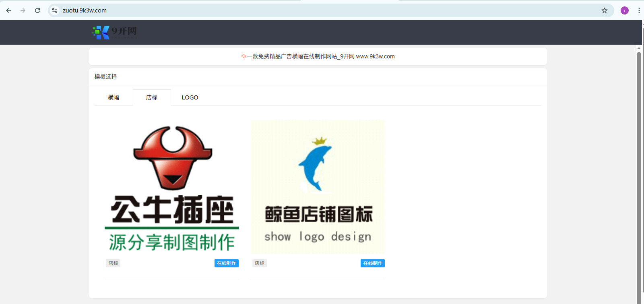Click the 9开网 site logo

(115, 32)
